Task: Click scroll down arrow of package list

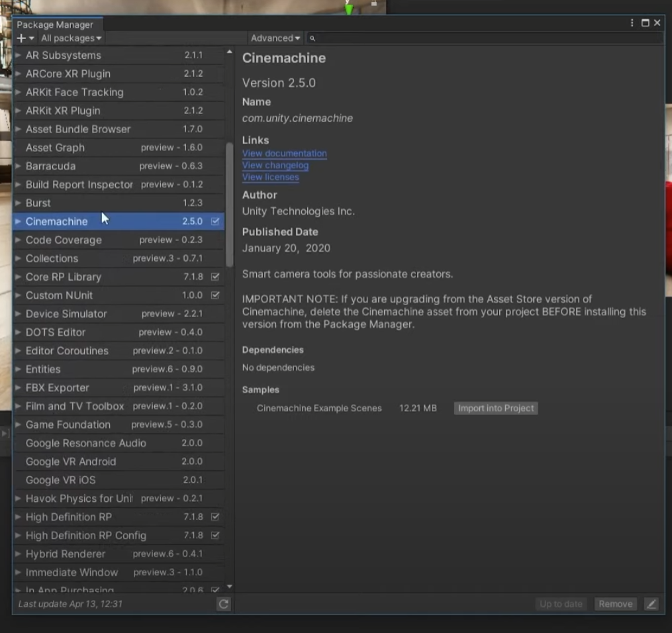Action: (229, 586)
